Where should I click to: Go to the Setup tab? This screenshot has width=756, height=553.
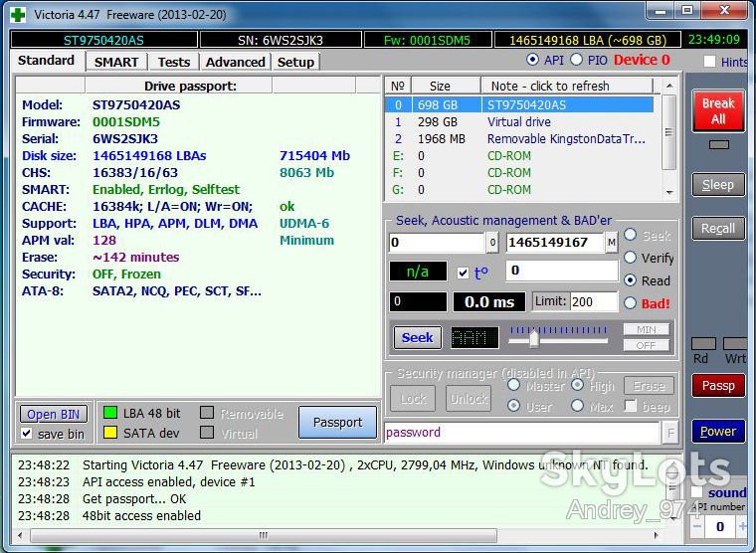295,63
